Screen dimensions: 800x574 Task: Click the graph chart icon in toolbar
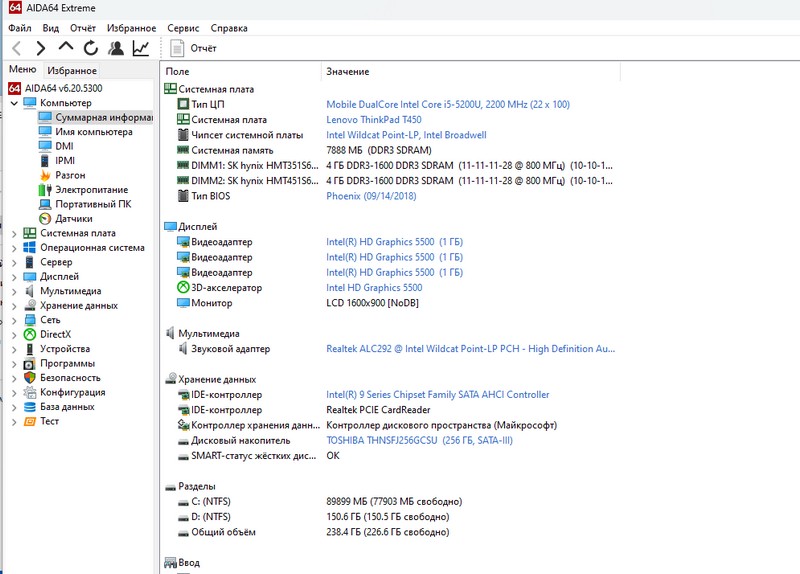tap(141, 48)
